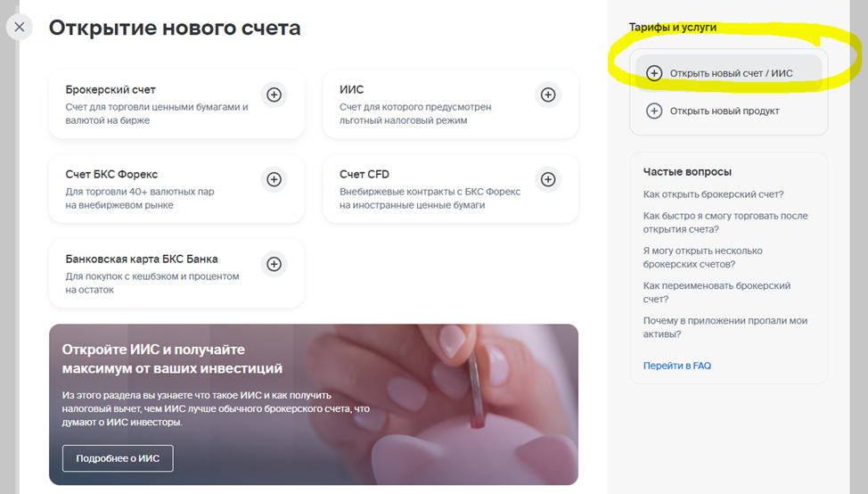Click the Частые вопросы heading
Viewport: 868px width, 494px height.
tap(687, 172)
